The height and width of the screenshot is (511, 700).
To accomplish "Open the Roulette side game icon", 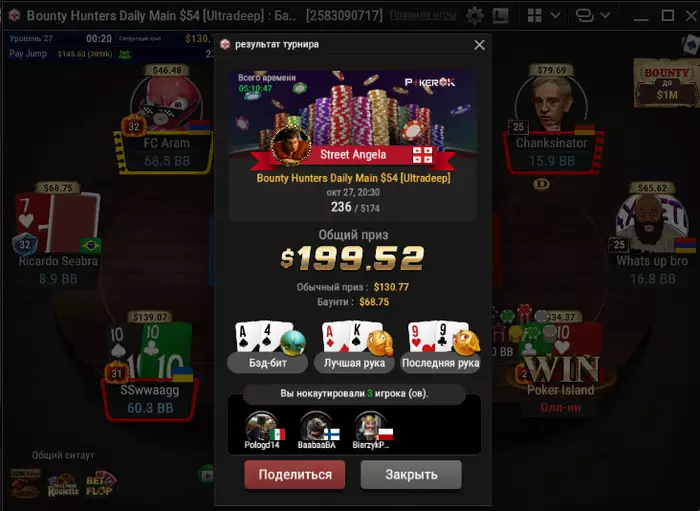I will click(63, 485).
